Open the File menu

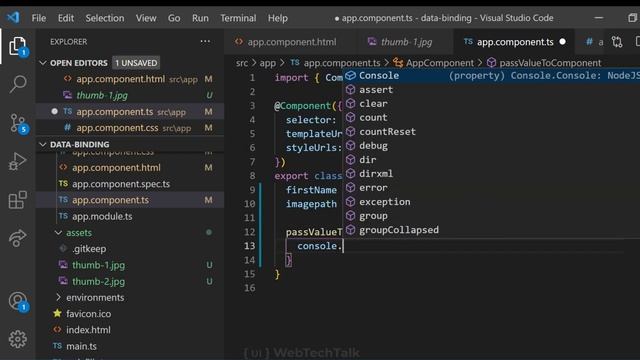coord(39,18)
